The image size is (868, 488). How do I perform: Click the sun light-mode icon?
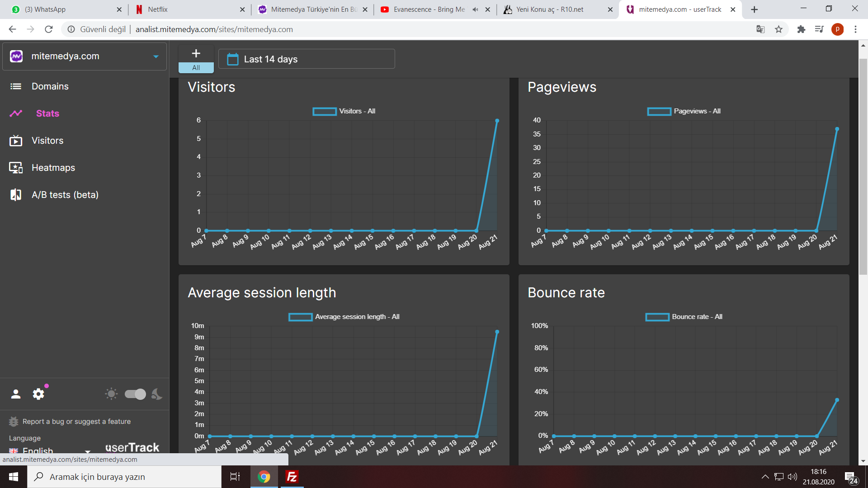pyautogui.click(x=111, y=394)
